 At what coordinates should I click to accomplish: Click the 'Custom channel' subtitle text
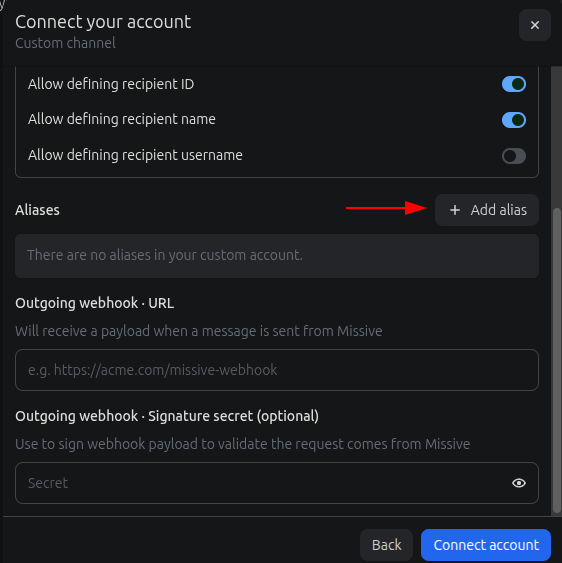click(x=65, y=43)
